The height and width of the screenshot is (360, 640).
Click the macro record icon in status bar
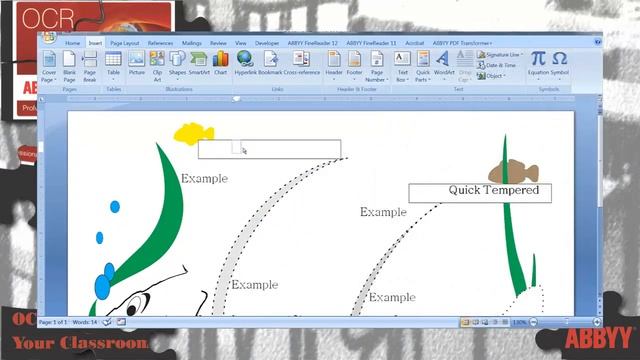point(121,322)
